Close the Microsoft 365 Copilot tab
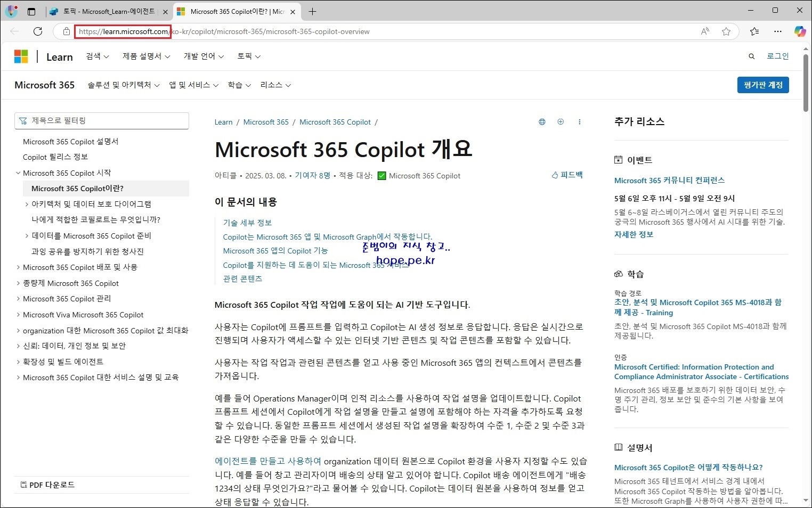The height and width of the screenshot is (508, 812). tap(293, 12)
